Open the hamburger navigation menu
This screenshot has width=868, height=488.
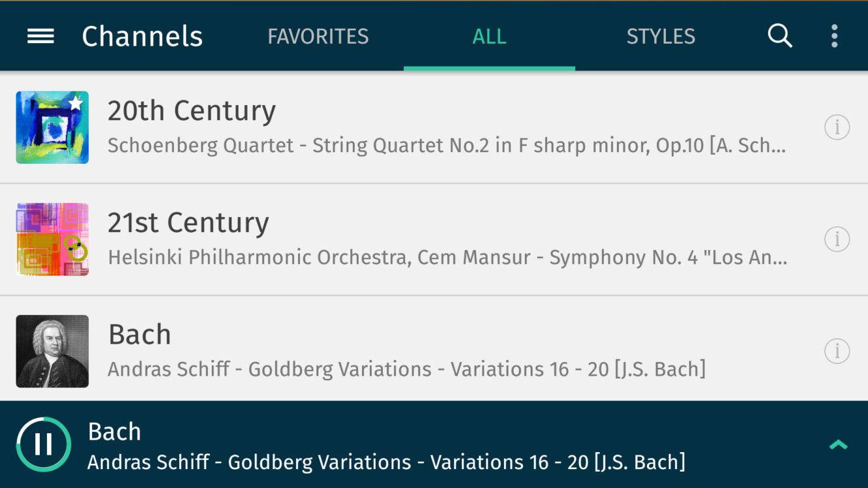coord(41,37)
